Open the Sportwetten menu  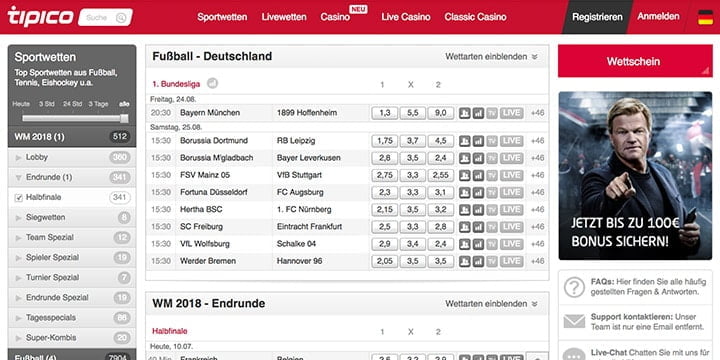pyautogui.click(x=222, y=17)
